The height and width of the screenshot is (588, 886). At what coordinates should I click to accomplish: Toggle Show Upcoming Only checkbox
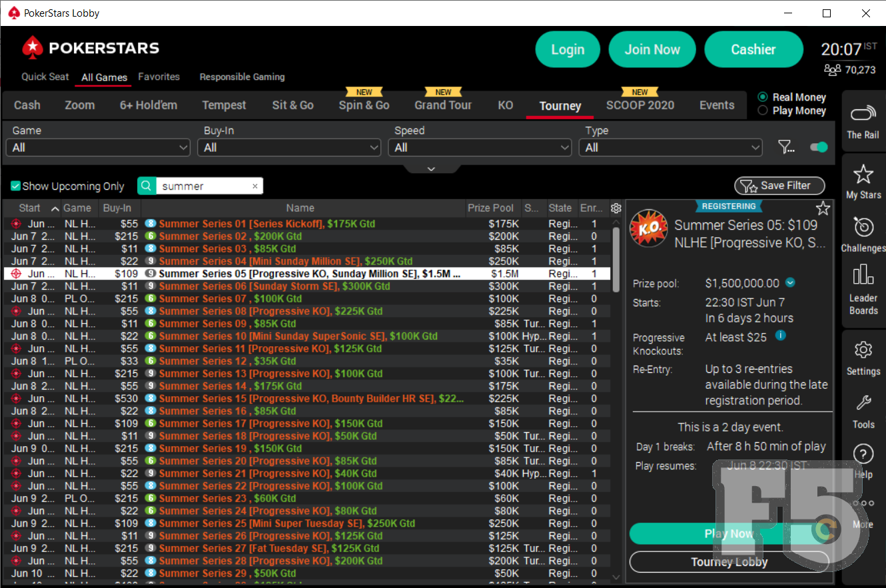click(16, 186)
